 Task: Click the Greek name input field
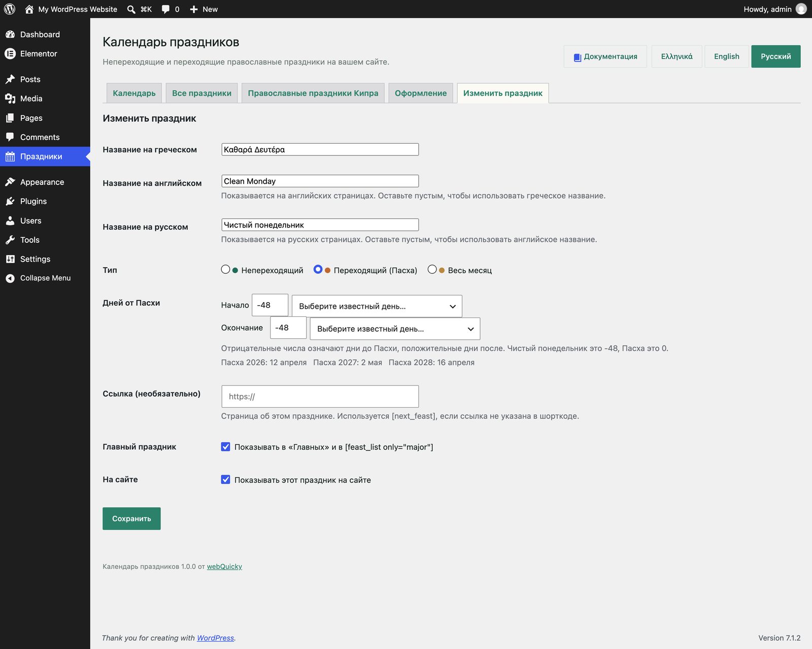coord(320,149)
